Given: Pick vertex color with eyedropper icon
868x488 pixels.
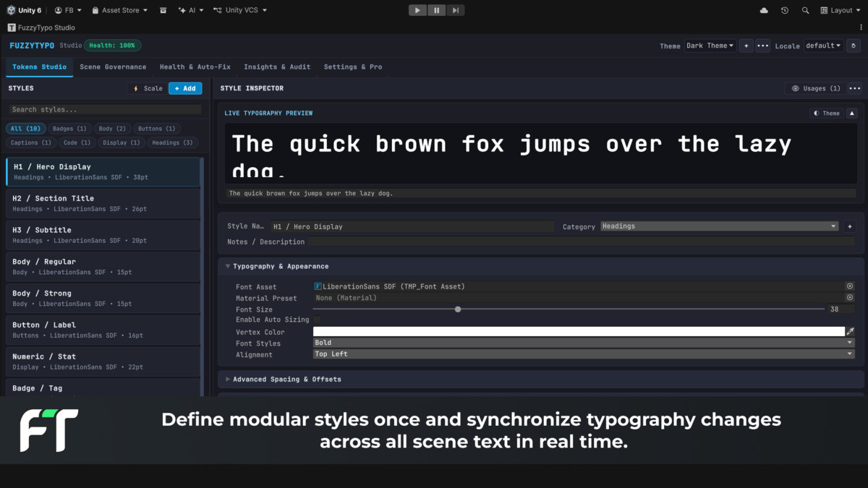Looking at the screenshot, I should click(x=851, y=331).
